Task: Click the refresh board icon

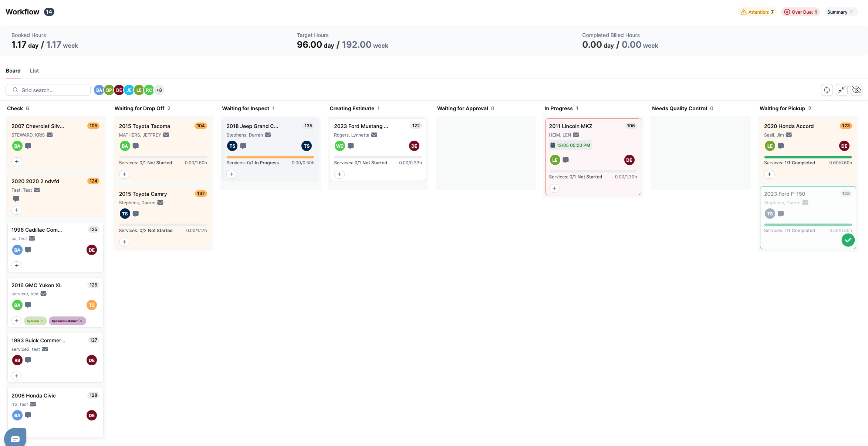Action: pyautogui.click(x=827, y=90)
